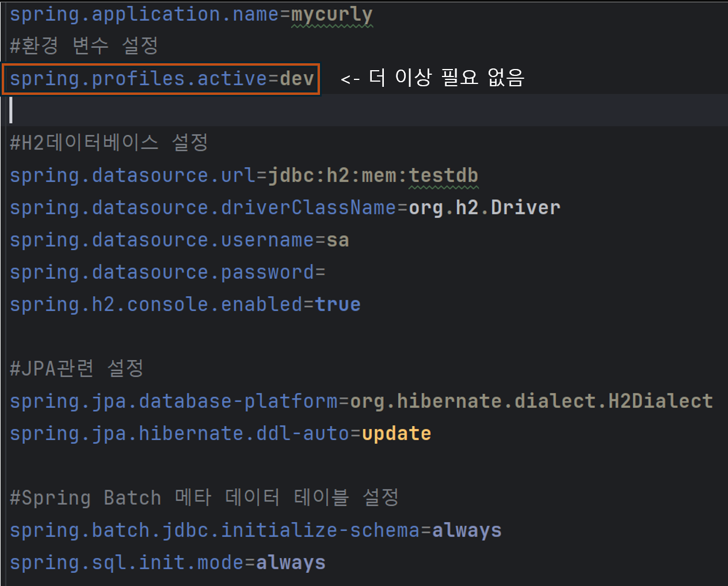728x586 pixels.
Task: Click the spring.datasource.password= line
Action: tap(167, 272)
